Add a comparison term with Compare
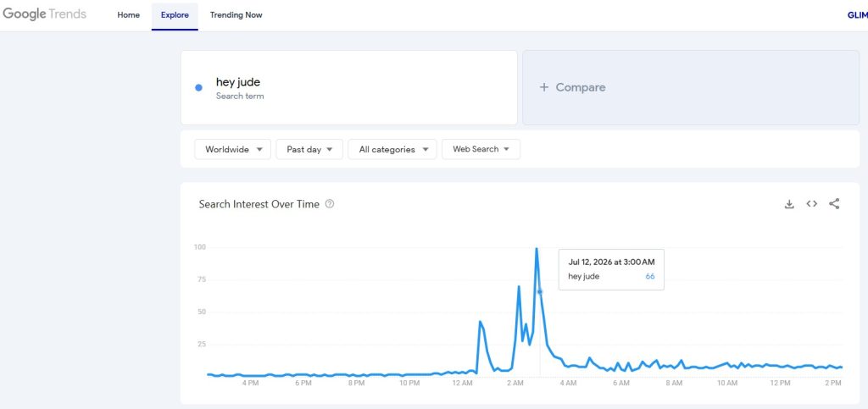Screen dimensions: 868x409 click(691, 87)
